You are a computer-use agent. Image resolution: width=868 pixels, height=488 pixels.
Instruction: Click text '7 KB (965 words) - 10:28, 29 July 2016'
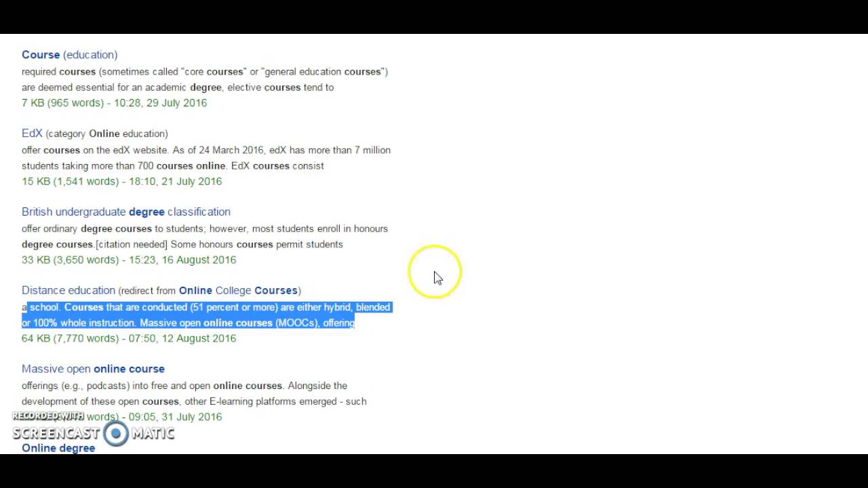(114, 103)
